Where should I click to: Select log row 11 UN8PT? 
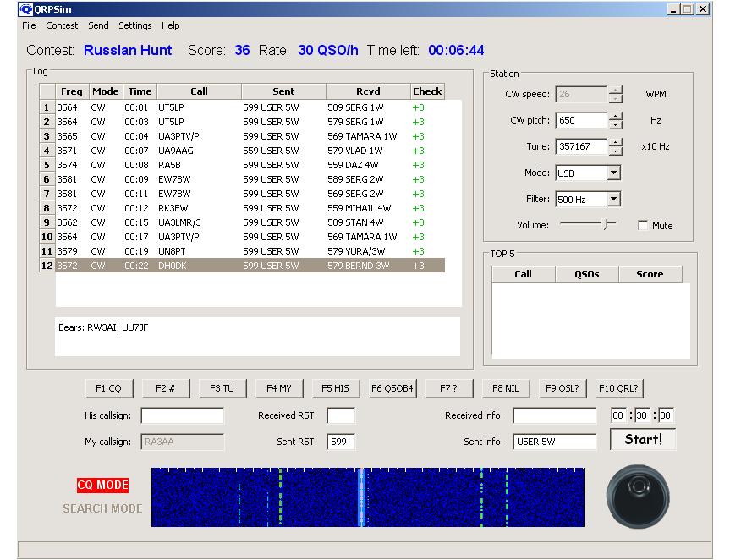click(x=242, y=251)
